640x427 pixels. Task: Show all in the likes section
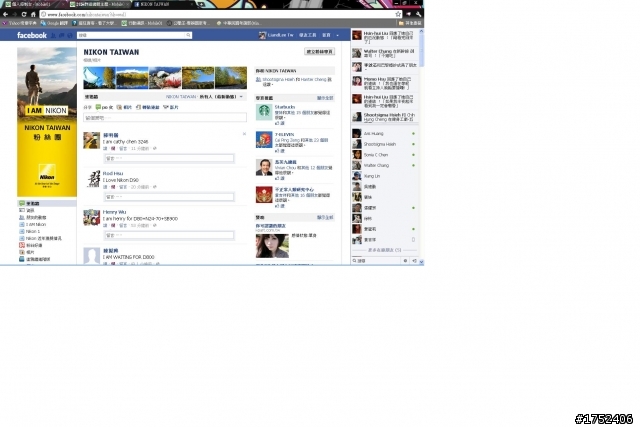tap(325, 98)
